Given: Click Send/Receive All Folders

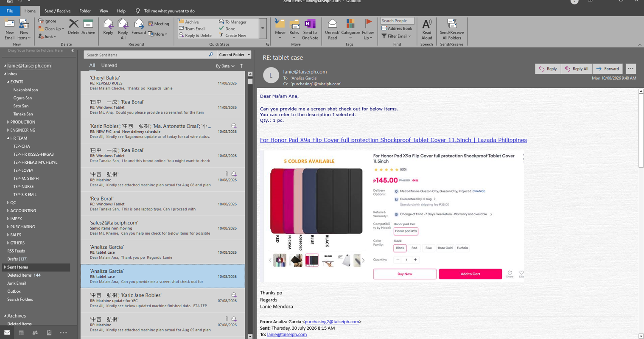Looking at the screenshot, I should pyautogui.click(x=452, y=29).
